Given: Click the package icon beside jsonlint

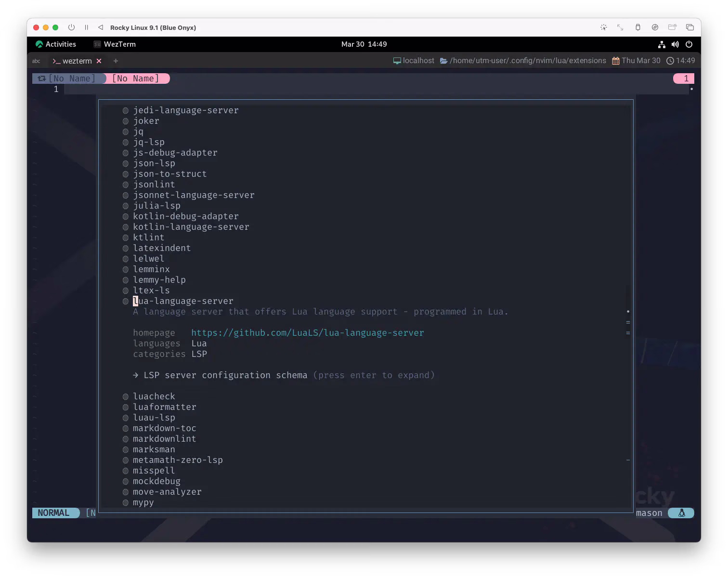Looking at the screenshot, I should click(126, 184).
